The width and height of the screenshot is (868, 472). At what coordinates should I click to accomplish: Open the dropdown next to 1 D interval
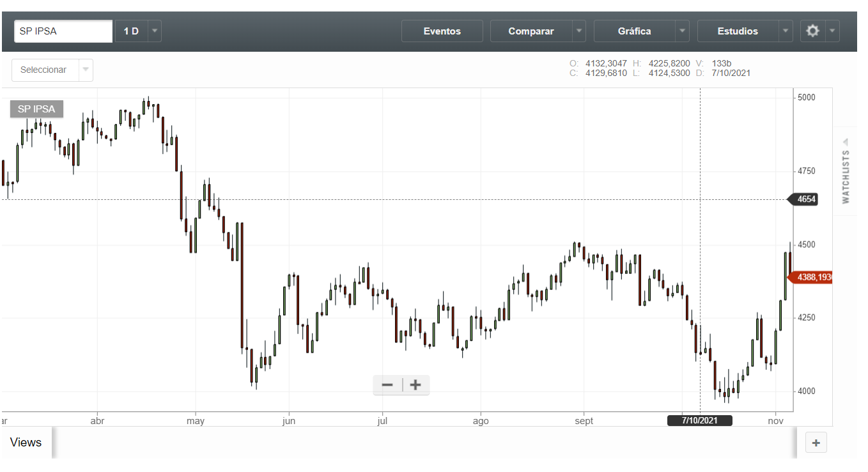tap(154, 31)
